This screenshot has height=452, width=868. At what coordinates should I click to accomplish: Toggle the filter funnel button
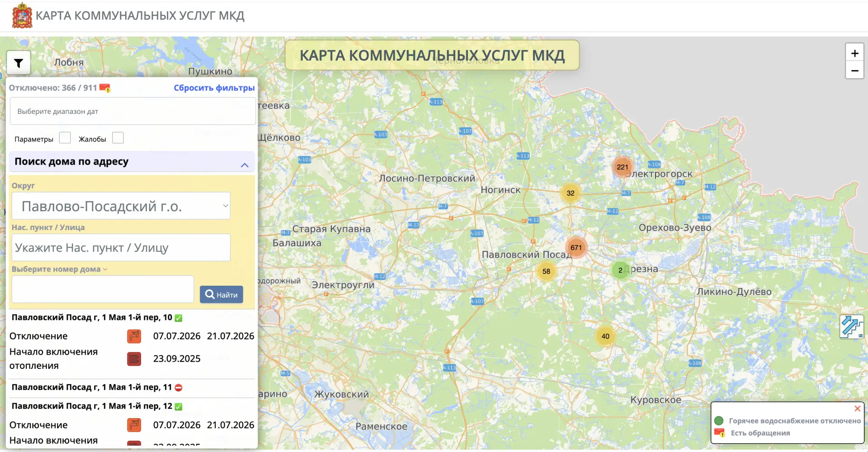pos(19,63)
